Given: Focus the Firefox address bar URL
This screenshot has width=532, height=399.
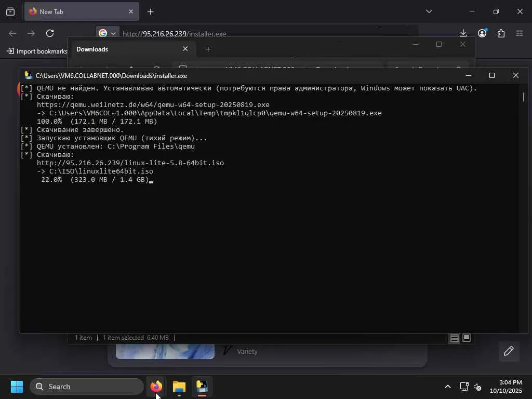Looking at the screenshot, I should click(x=175, y=34).
